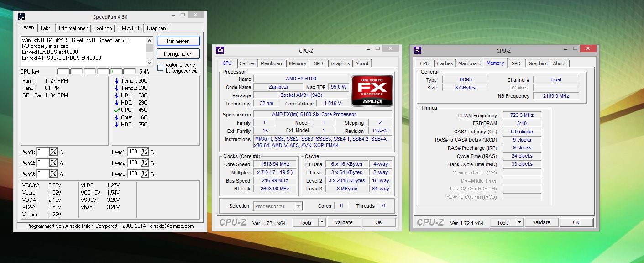Click CPU-Z Memory window title bar icon
This screenshot has width=644, height=263.
pos(418,50)
